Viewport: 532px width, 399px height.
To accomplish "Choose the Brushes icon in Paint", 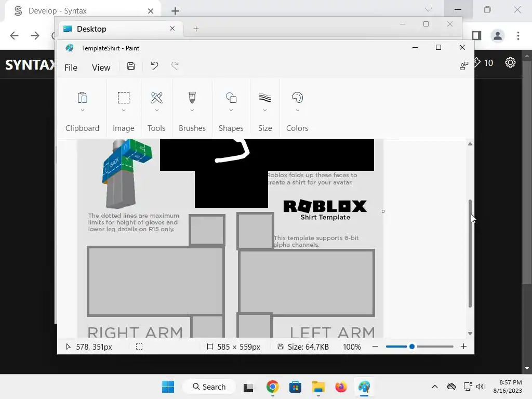I will coord(192,98).
